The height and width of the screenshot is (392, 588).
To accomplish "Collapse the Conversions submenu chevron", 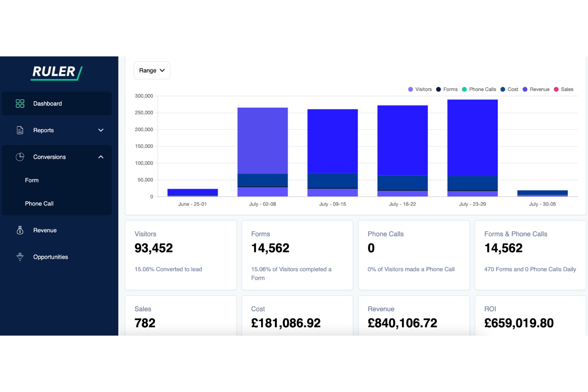I will point(101,157).
